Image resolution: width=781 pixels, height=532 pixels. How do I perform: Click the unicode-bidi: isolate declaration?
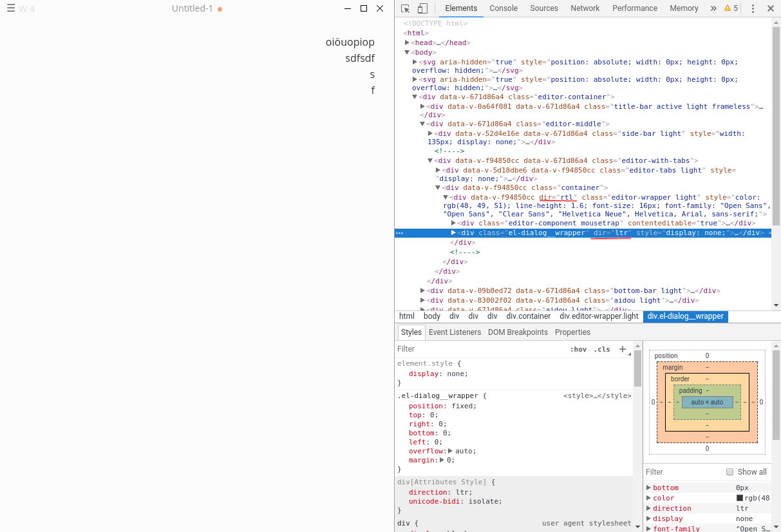coord(456,501)
